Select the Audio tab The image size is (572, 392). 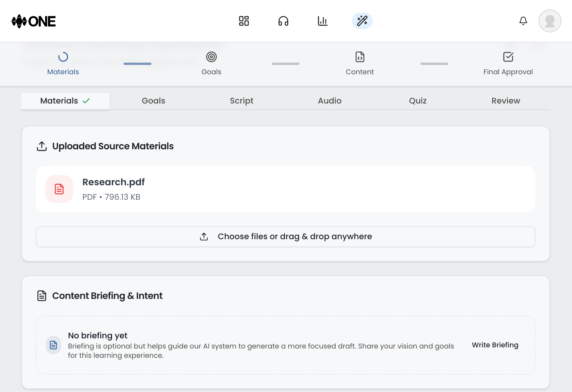click(330, 101)
